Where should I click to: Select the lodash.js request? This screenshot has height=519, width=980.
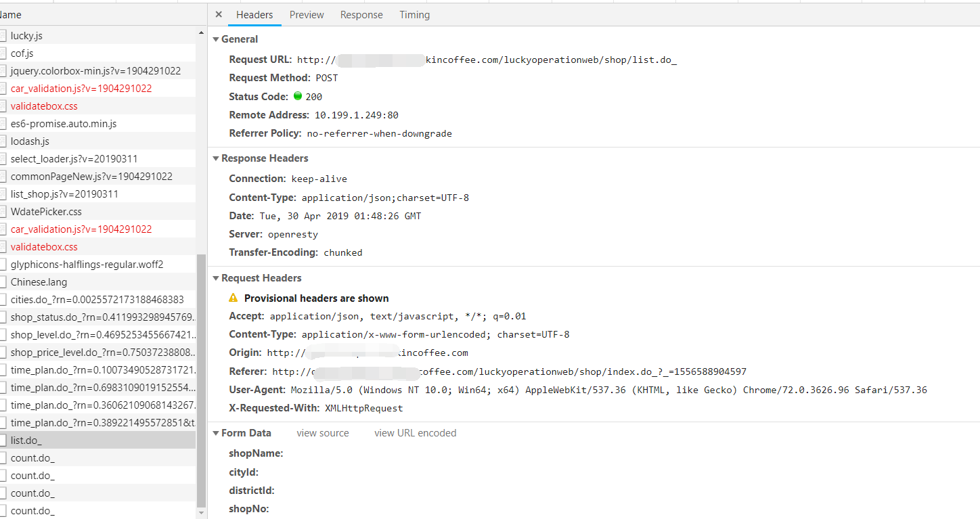click(x=97, y=141)
